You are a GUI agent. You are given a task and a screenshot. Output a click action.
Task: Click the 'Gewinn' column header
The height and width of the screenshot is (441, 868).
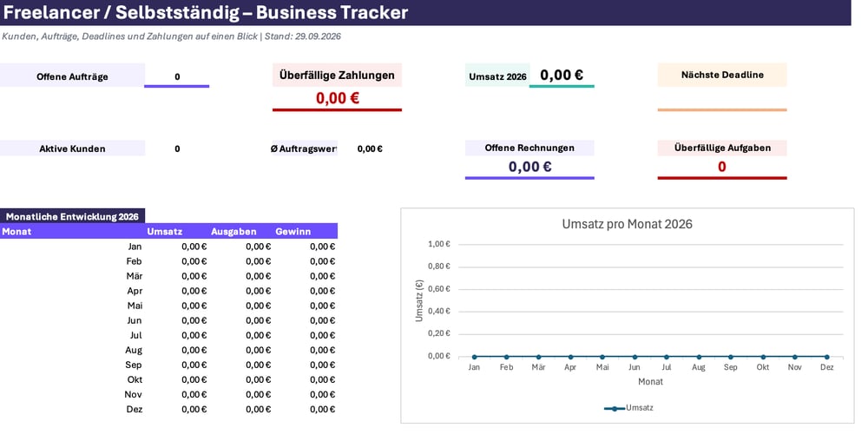[306, 231]
